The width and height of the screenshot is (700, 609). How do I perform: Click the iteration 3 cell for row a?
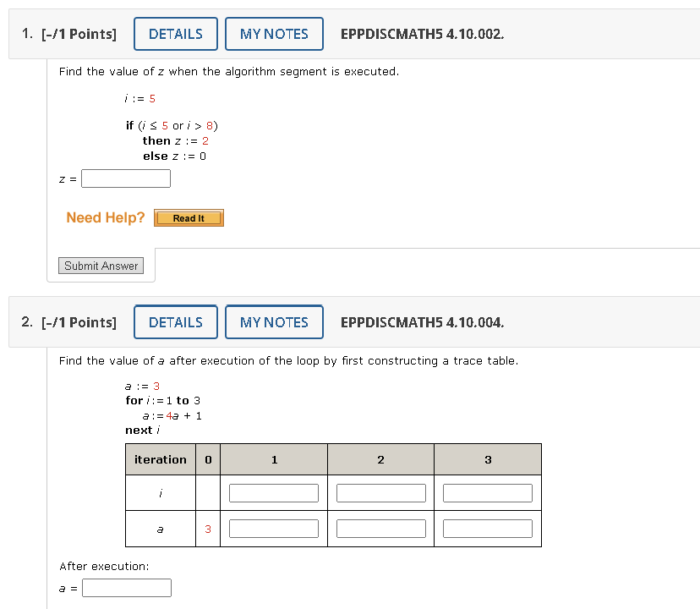(488, 528)
